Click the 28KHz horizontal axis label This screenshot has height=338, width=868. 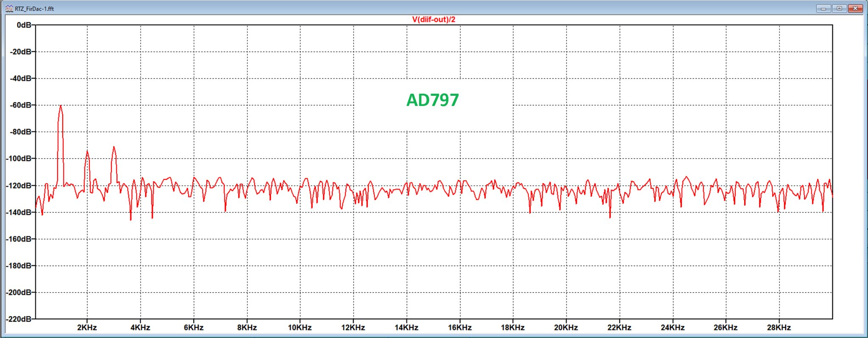[779, 327]
